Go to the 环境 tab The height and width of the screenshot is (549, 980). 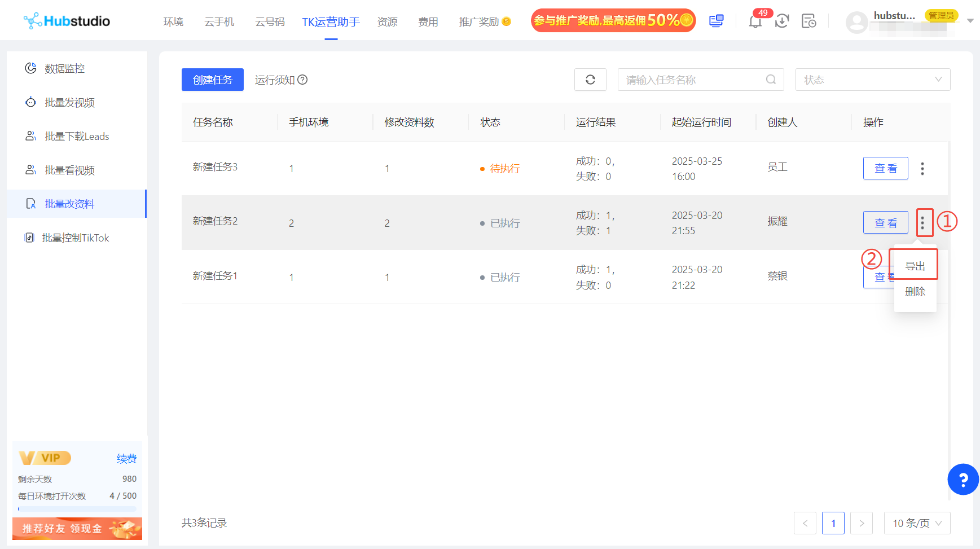(173, 22)
